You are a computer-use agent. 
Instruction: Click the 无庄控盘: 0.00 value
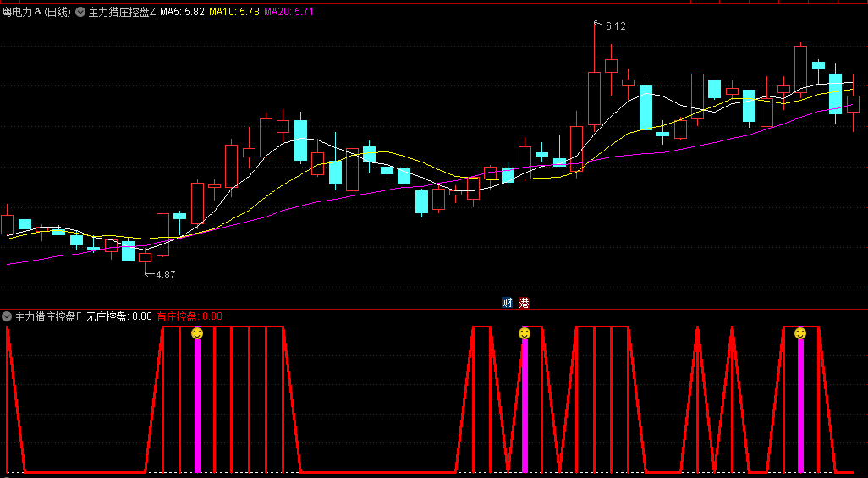119,316
